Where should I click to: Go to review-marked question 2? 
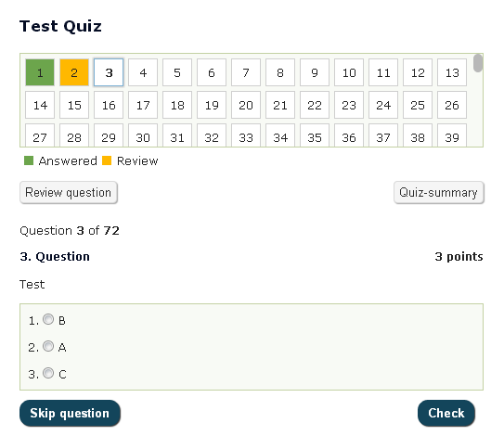click(x=74, y=72)
